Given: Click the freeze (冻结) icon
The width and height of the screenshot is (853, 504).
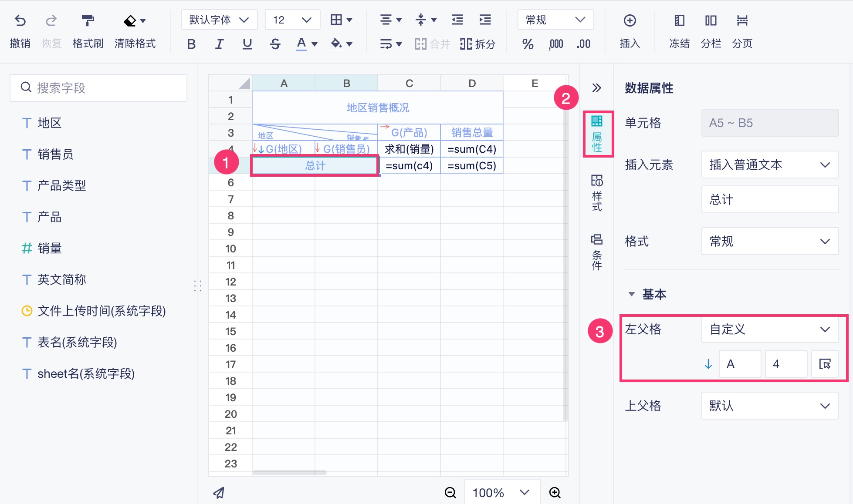Looking at the screenshot, I should [679, 20].
